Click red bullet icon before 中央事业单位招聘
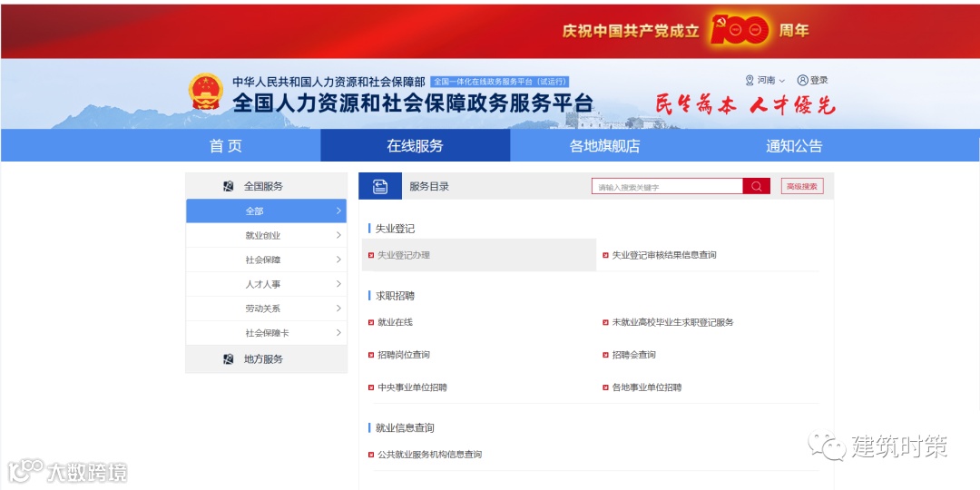The height and width of the screenshot is (490, 980). pos(371,387)
